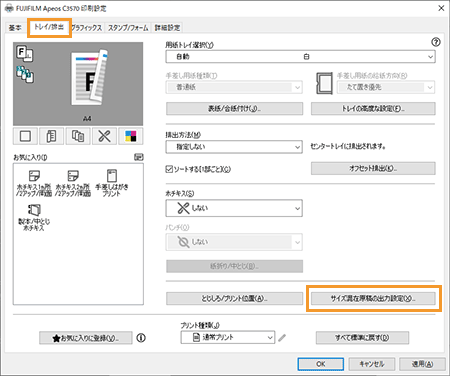This screenshot has width=450, height=376.
Task: Click the 表紙/合紙付け button
Action: (235, 109)
